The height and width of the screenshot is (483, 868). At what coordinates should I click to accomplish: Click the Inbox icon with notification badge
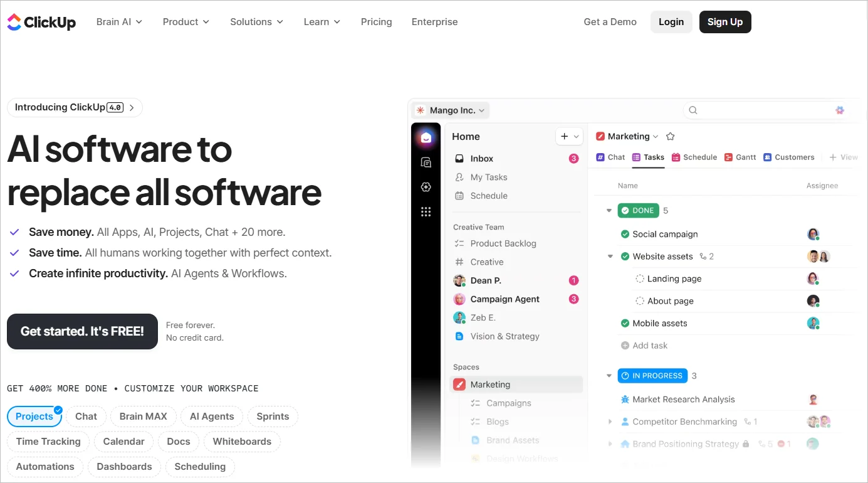[459, 158]
